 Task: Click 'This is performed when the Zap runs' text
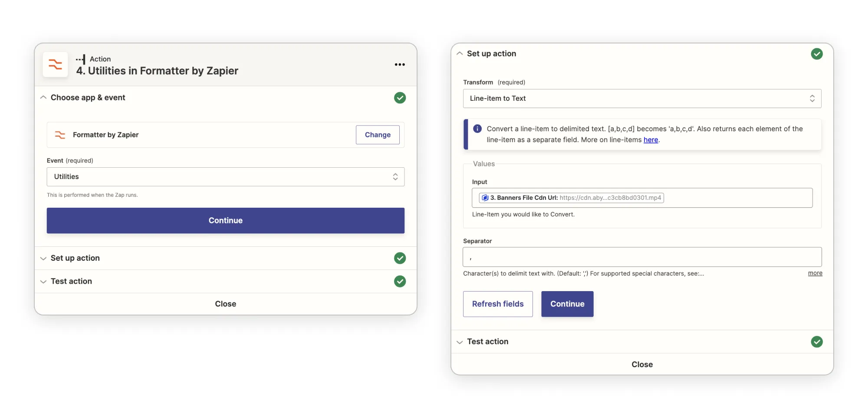[x=92, y=195]
